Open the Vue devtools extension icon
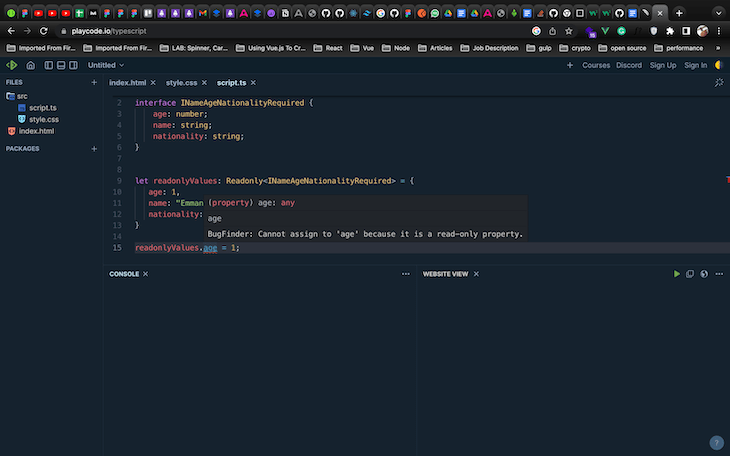The image size is (730, 456). (605, 31)
